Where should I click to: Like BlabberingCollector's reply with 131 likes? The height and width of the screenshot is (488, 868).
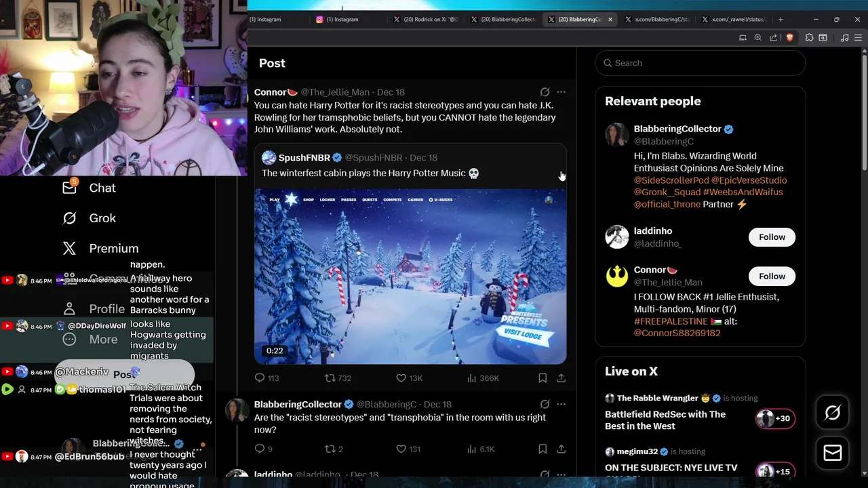click(408, 449)
